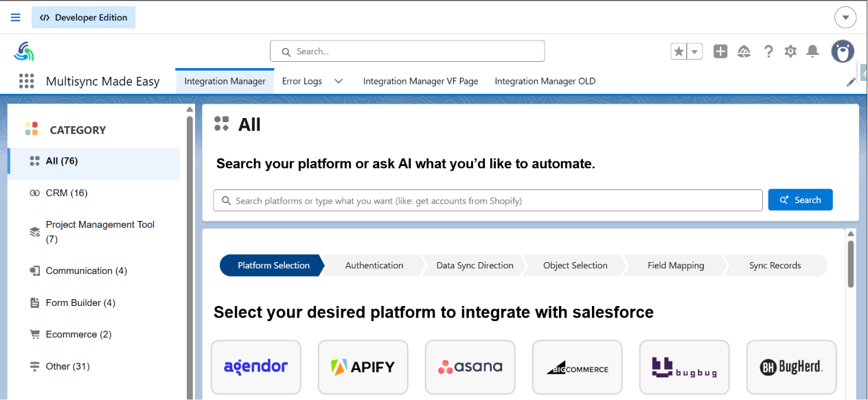868x400 pixels.
Task: Open the round dropdown at top right
Action: click(845, 17)
